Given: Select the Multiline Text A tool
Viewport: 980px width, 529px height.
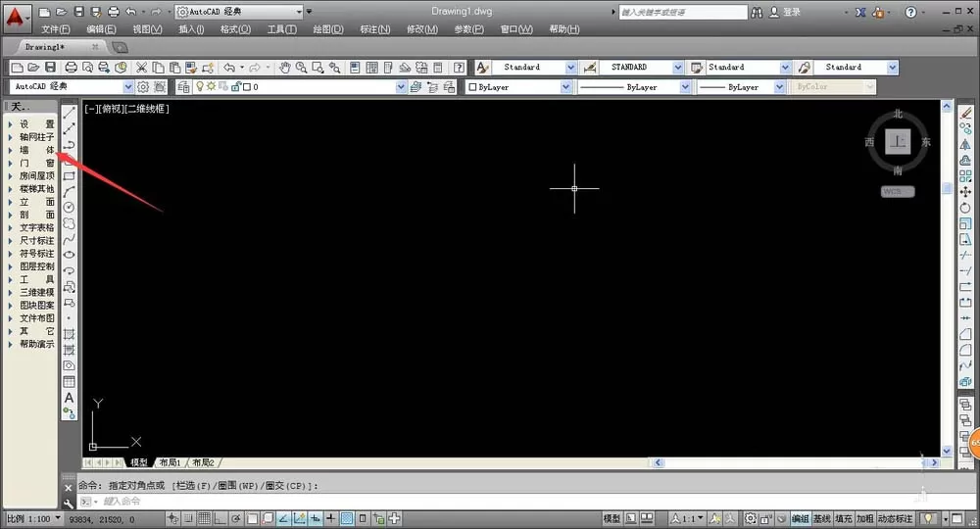Looking at the screenshot, I should click(69, 397).
